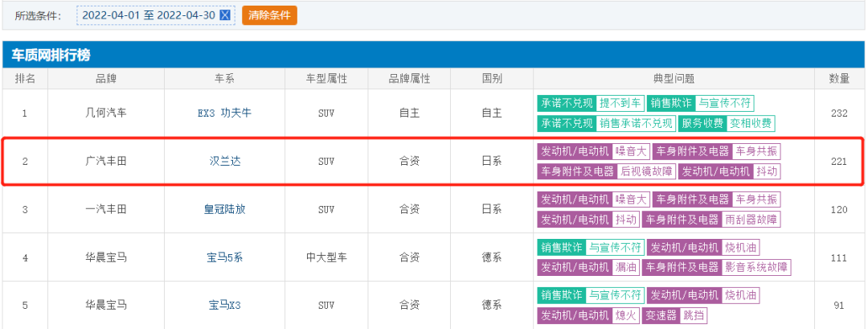The width and height of the screenshot is (868, 329).
Task: Select the 漏油 issue tag
Action: [x=625, y=268]
